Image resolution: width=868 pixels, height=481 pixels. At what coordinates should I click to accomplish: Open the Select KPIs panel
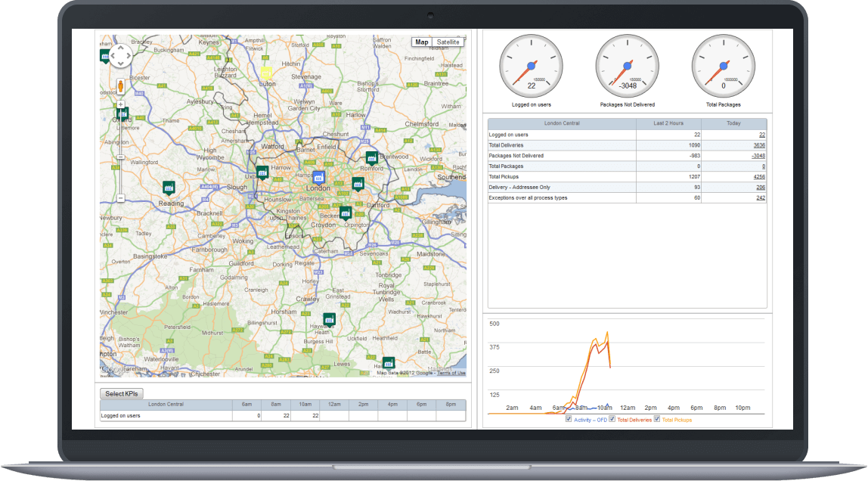pyautogui.click(x=122, y=393)
